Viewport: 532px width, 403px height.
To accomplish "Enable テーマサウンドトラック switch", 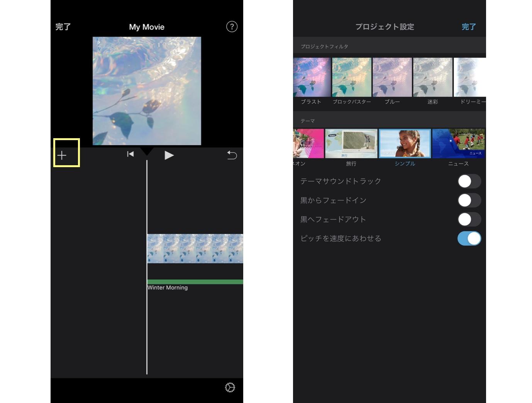I will pyautogui.click(x=469, y=181).
